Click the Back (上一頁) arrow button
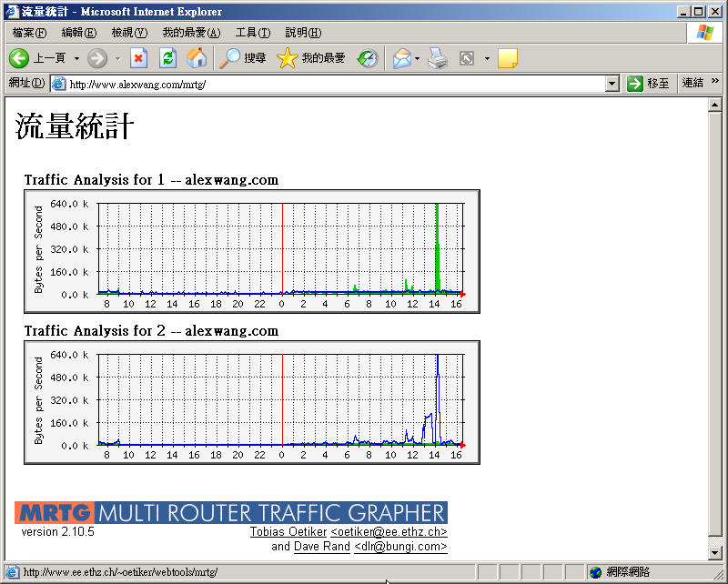The width and height of the screenshot is (728, 584). pos(20,58)
